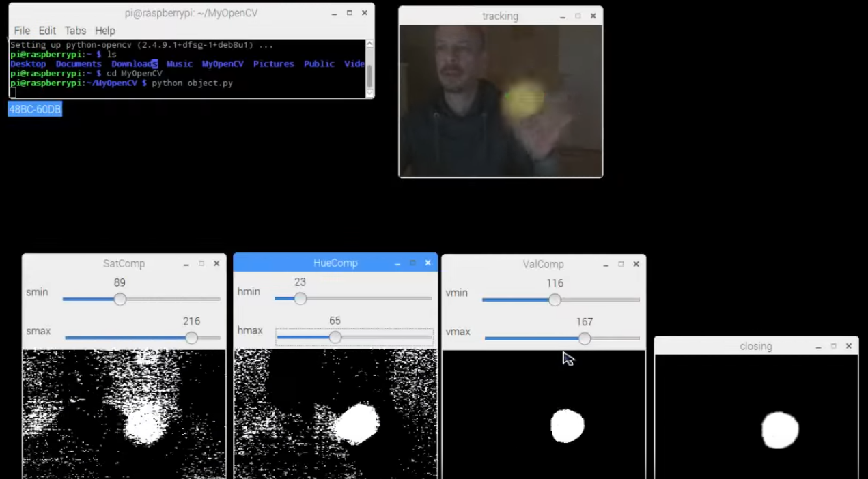Focus the tracking camera preview
This screenshot has height=479, width=868.
501,99
